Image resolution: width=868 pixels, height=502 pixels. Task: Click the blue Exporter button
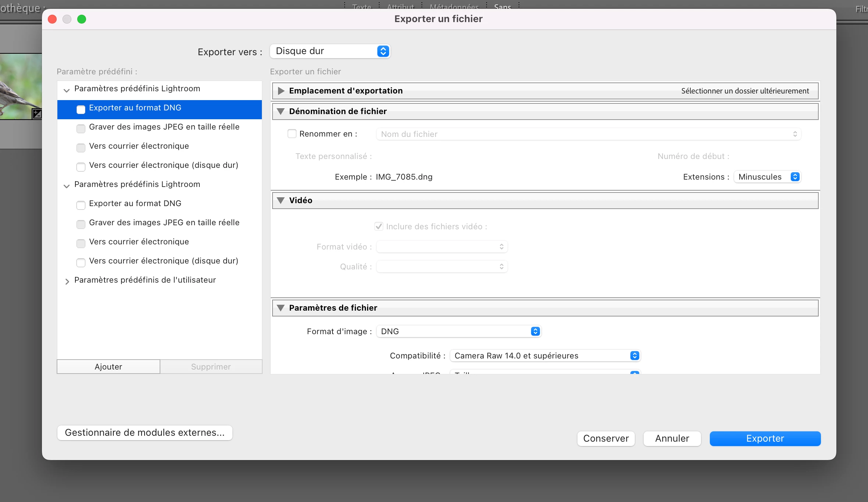[x=765, y=438]
